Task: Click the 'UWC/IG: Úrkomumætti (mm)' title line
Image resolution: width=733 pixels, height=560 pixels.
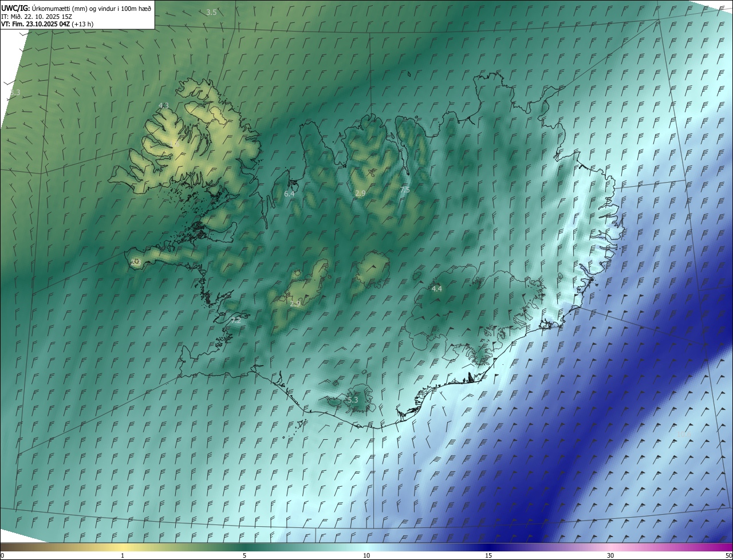Action: pos(76,8)
